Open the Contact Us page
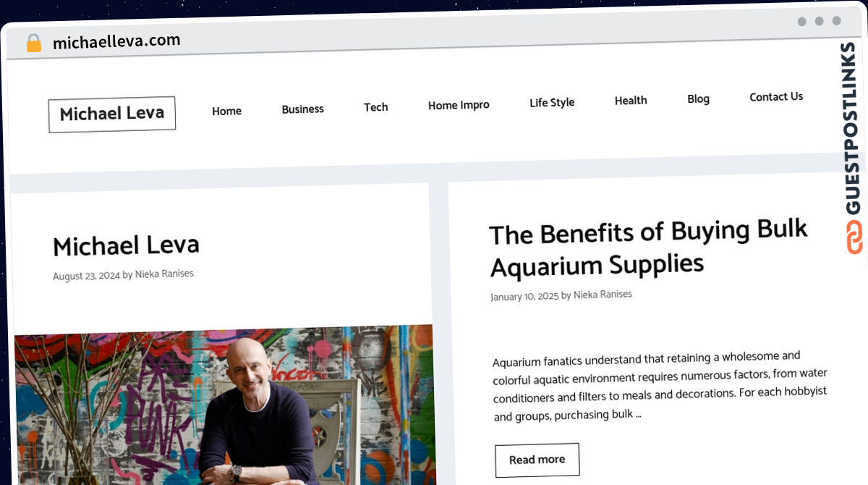The image size is (868, 485). click(776, 96)
